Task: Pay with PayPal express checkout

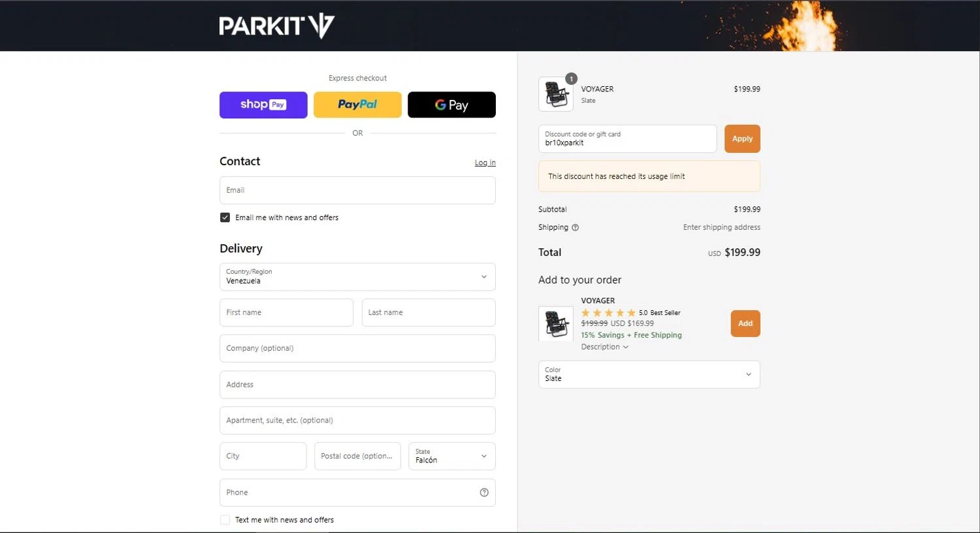Action: click(357, 105)
